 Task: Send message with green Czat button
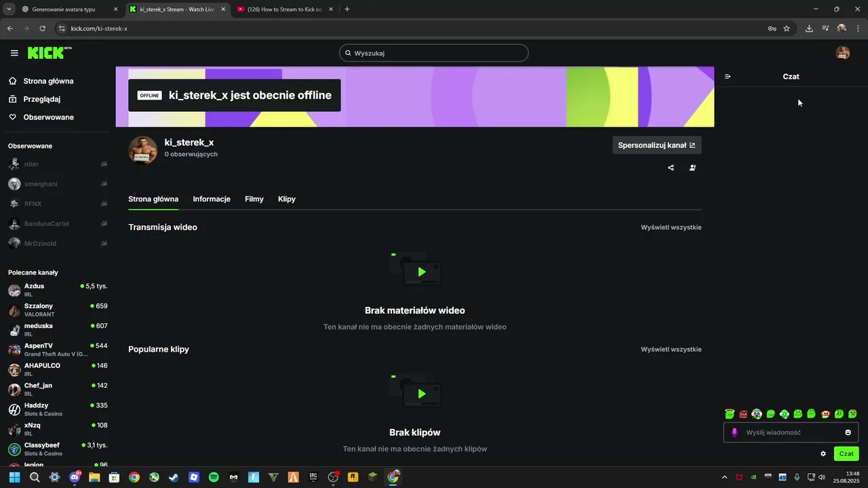point(846,453)
